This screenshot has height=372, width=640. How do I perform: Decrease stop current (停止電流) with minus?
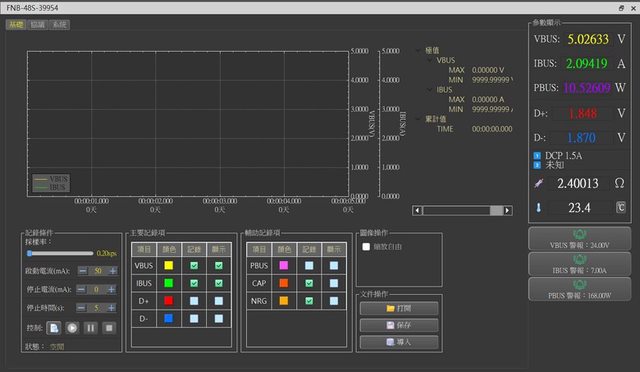pyautogui.click(x=81, y=290)
